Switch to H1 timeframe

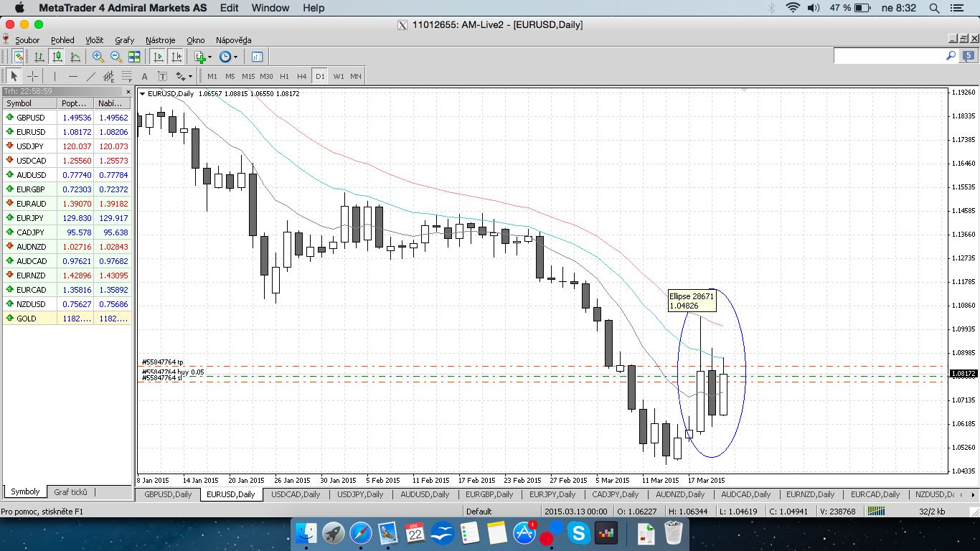(284, 76)
